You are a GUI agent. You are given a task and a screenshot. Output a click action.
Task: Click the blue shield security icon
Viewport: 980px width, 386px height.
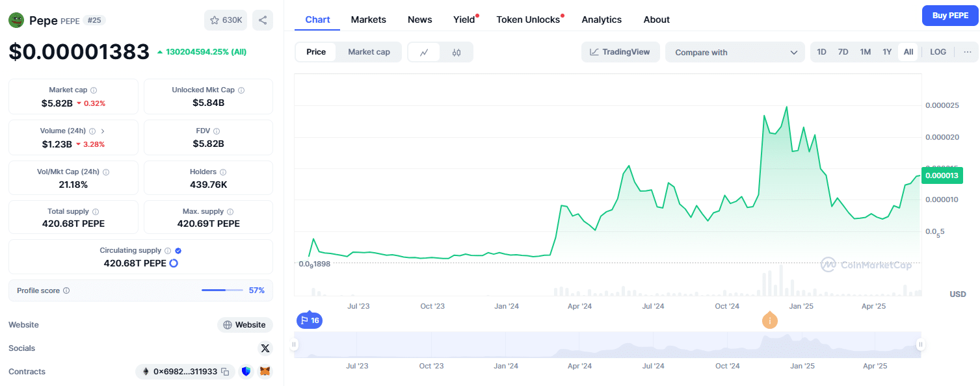coord(246,372)
